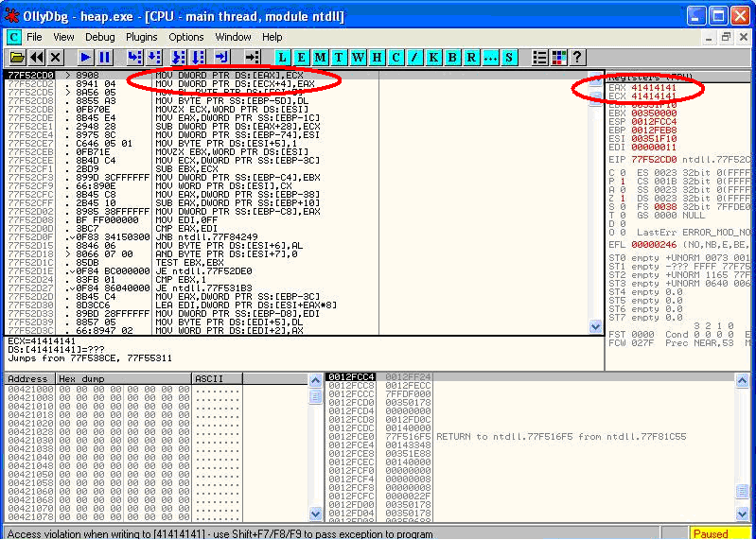Viewport: 756px width, 540px height.
Task: Restore the inner CPU child window
Action: (726, 37)
